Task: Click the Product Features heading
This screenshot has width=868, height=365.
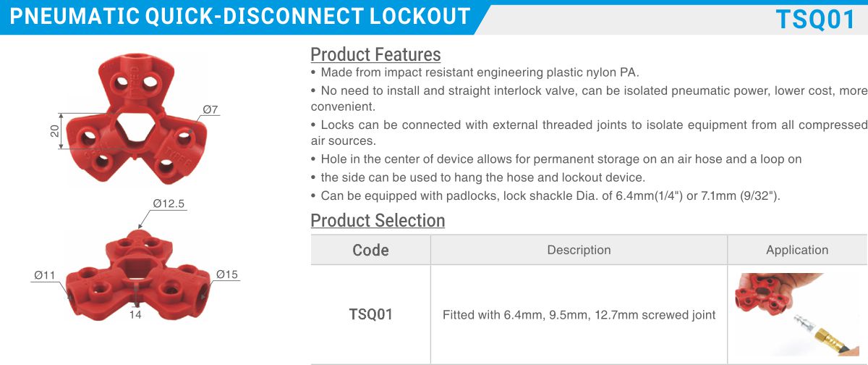Action: coord(375,54)
